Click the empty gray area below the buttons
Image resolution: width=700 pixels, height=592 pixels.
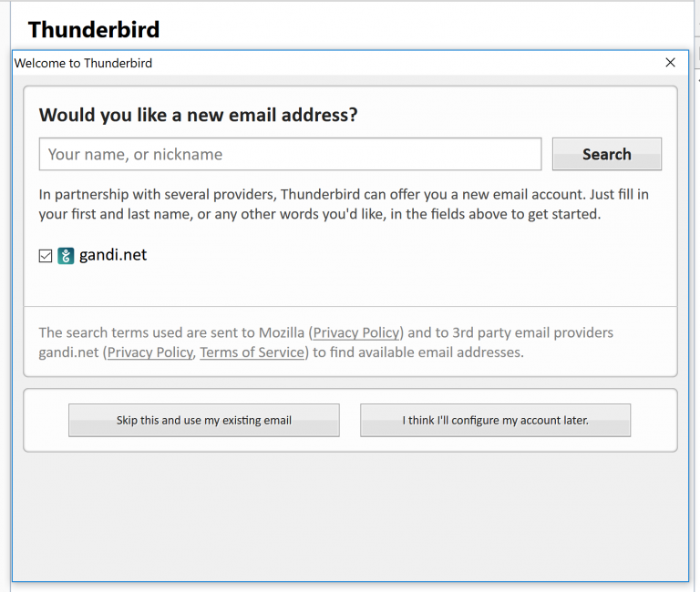[350, 515]
